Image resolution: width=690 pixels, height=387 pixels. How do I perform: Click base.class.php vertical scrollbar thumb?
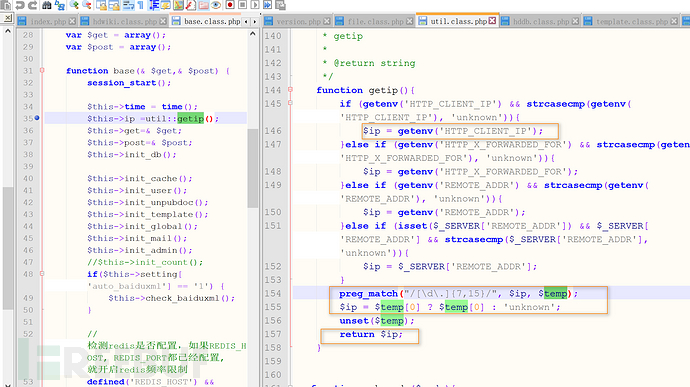point(253,168)
